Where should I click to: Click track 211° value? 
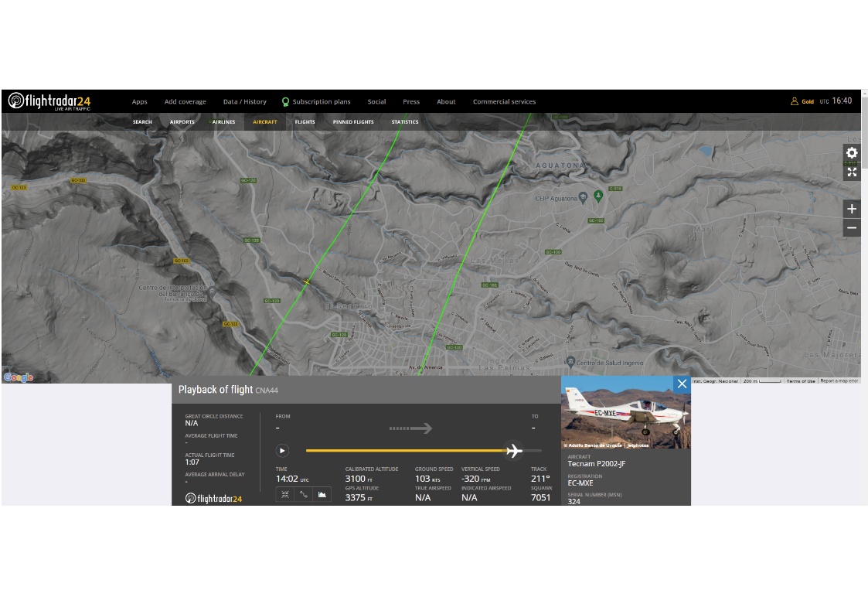(540, 479)
